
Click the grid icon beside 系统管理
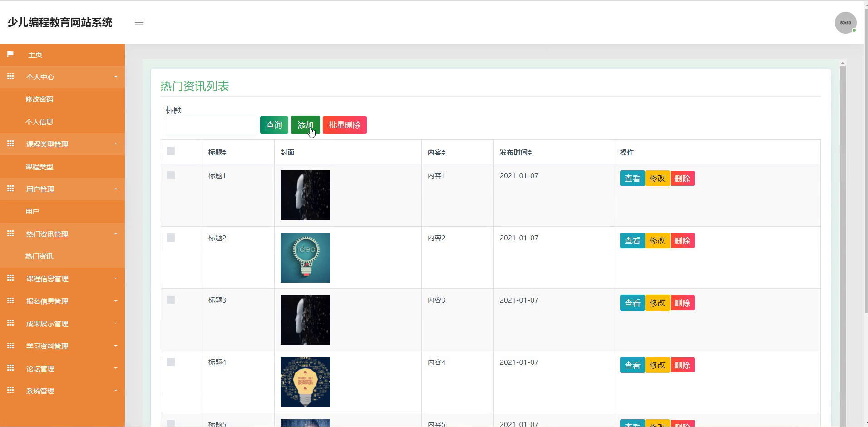10,390
